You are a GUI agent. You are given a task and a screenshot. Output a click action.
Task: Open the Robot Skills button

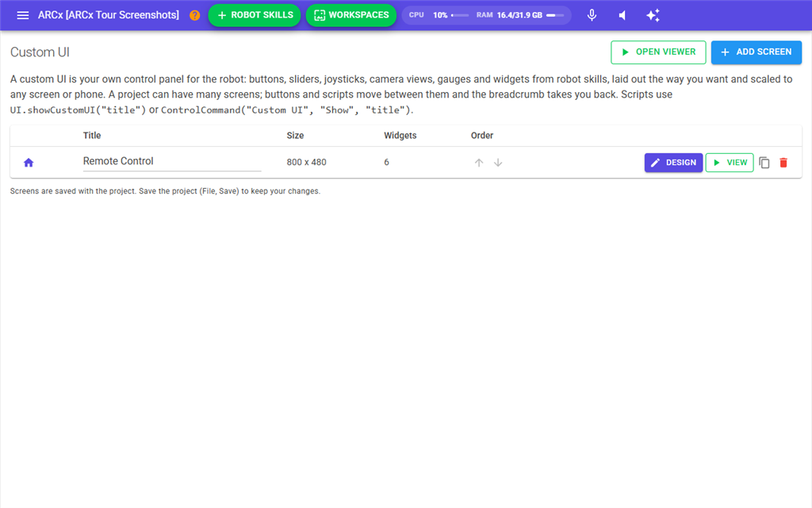click(255, 15)
